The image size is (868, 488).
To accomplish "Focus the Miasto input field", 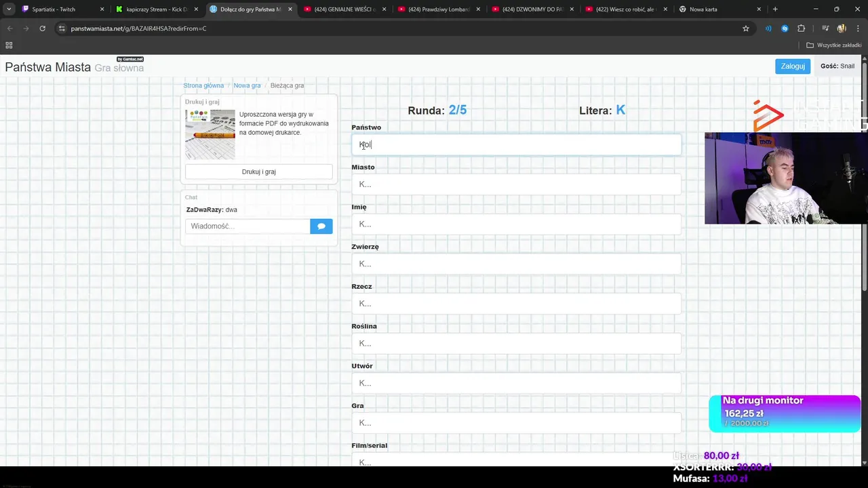I will (516, 184).
